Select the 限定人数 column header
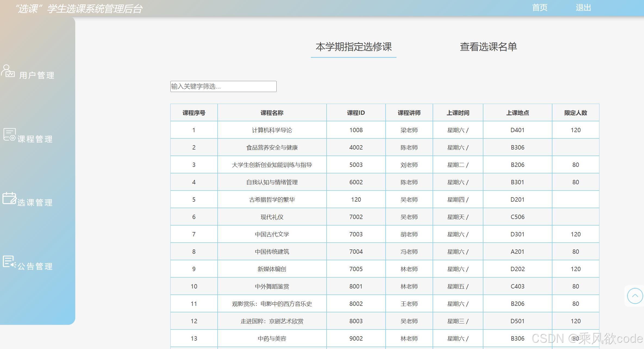644x349 pixels. [x=575, y=112]
